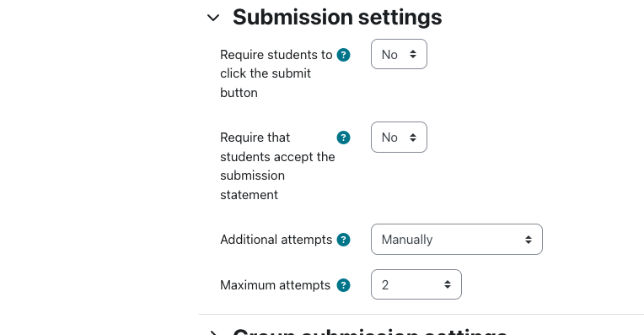Open help for requiring the submit button click
644x335 pixels.
point(343,55)
